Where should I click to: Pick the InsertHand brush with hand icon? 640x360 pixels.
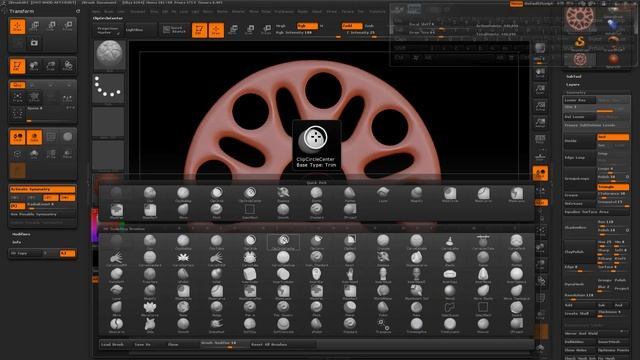(350, 275)
